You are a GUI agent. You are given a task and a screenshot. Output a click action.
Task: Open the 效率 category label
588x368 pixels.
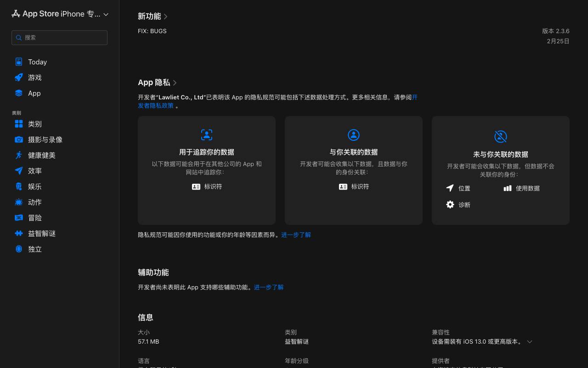click(x=35, y=171)
